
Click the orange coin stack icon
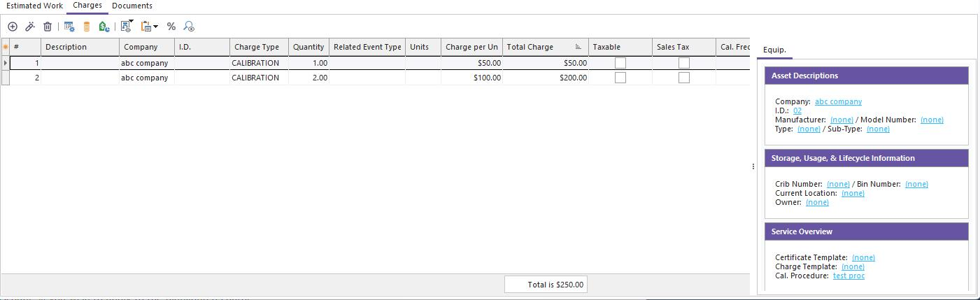click(87, 27)
